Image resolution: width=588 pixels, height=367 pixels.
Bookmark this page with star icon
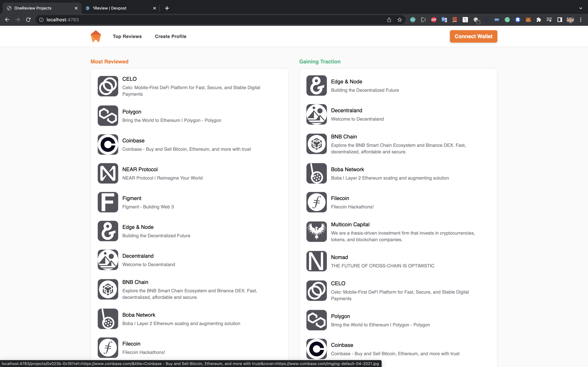point(399,20)
